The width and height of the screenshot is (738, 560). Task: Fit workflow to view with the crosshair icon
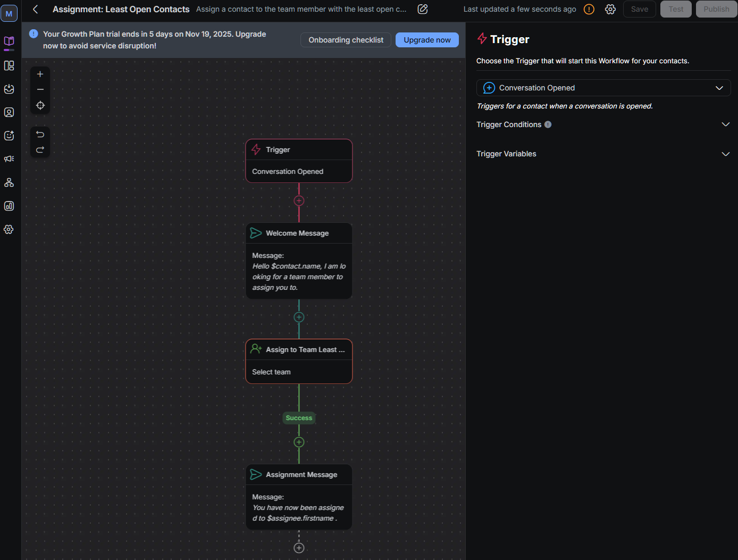(40, 105)
